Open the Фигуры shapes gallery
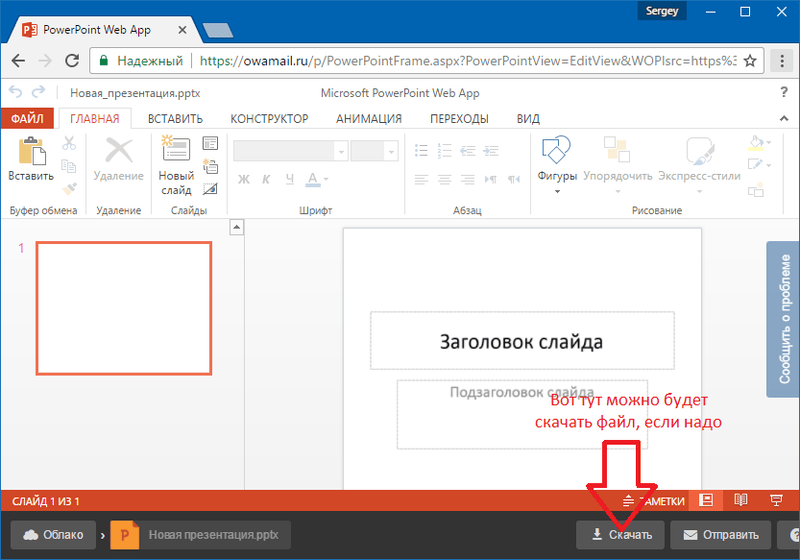Image resolution: width=800 pixels, height=560 pixels. (x=556, y=160)
